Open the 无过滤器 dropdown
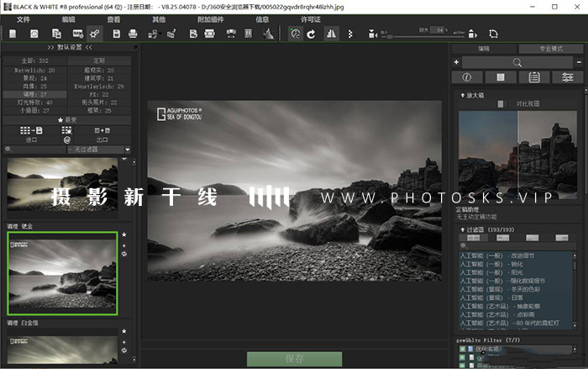588x369 pixels. [x=99, y=150]
